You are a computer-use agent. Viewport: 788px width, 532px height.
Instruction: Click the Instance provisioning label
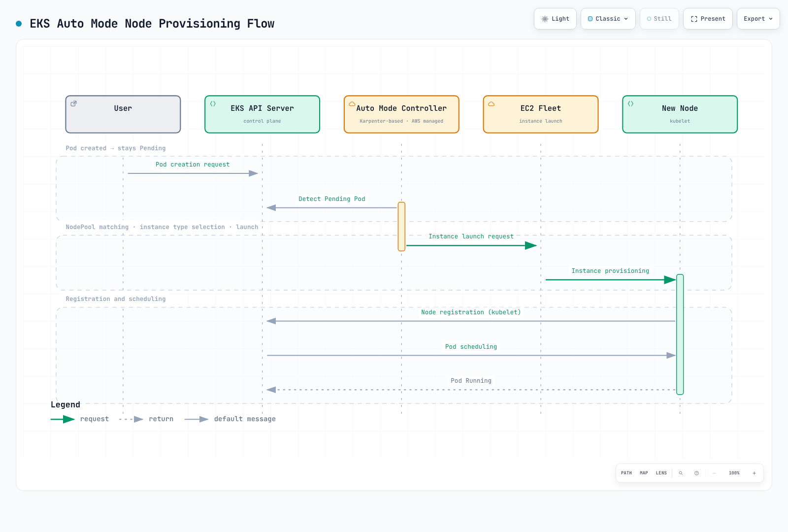coord(610,271)
